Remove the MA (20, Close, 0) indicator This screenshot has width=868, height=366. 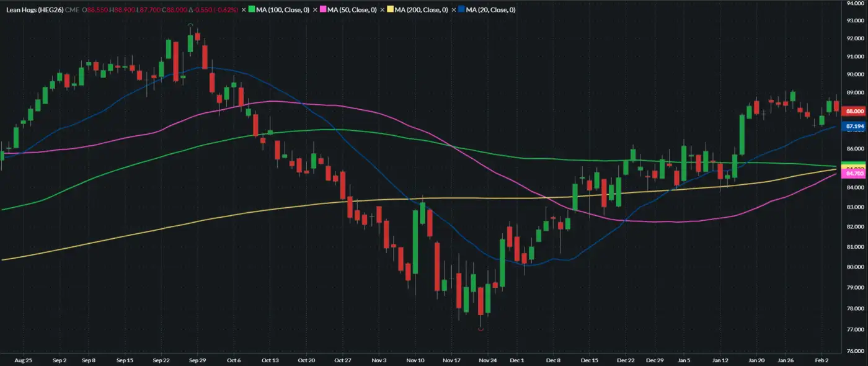[x=454, y=10]
